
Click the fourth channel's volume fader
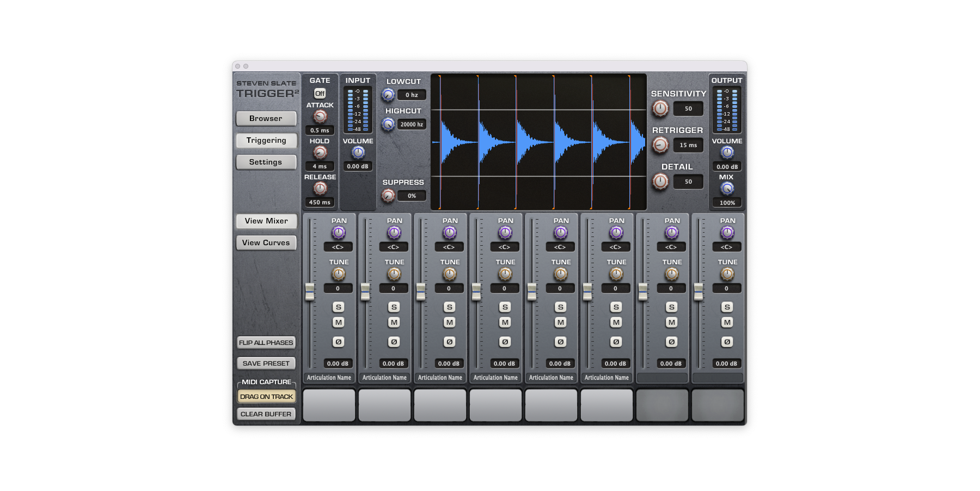point(476,292)
